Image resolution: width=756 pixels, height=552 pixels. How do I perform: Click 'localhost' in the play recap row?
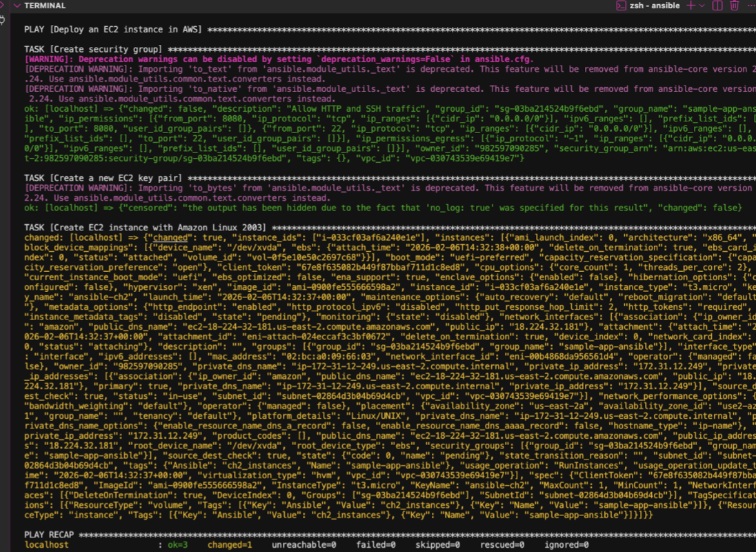coord(46,544)
